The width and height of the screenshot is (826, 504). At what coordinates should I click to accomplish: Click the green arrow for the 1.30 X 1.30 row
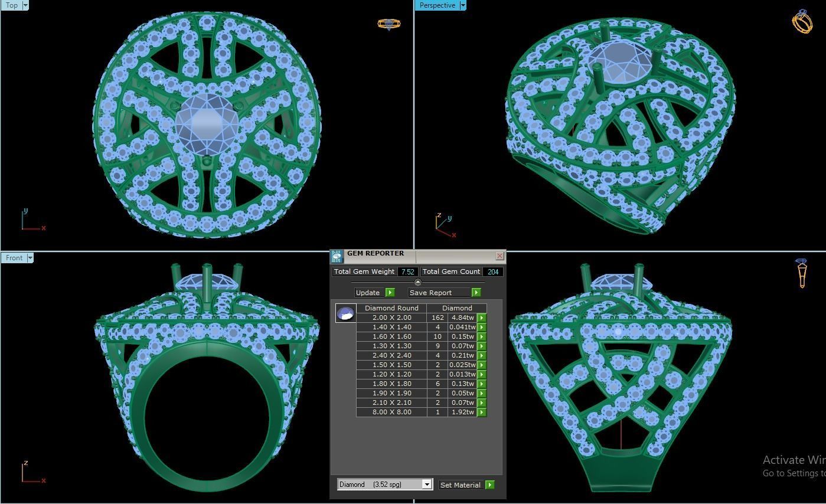[x=482, y=346]
